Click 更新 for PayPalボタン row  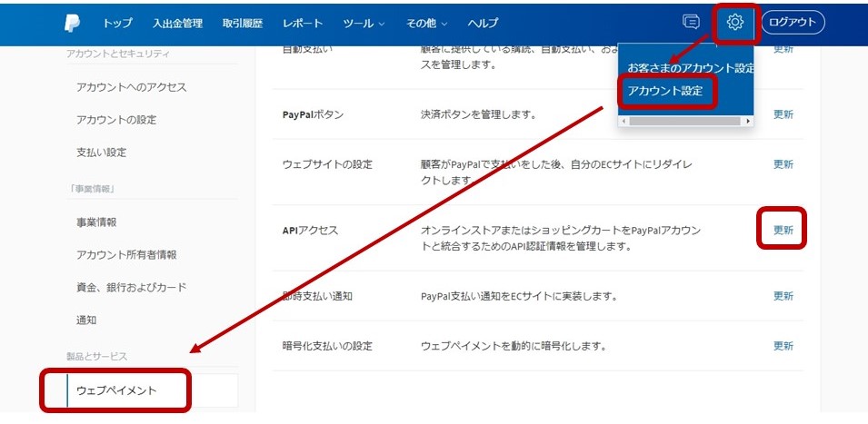tap(783, 114)
